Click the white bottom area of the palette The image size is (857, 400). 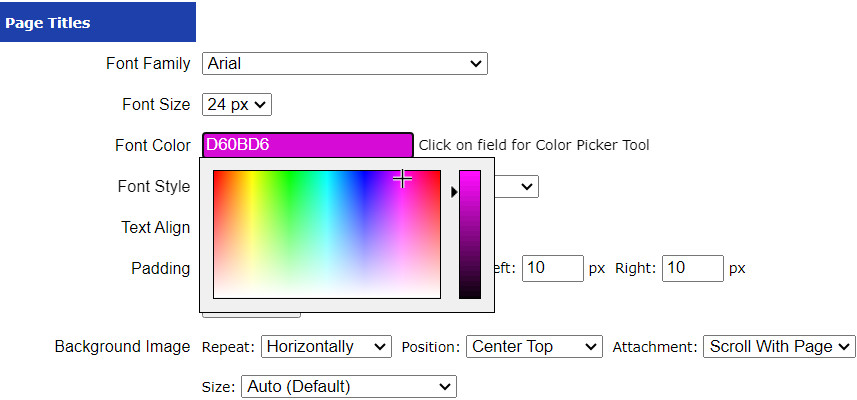[x=327, y=292]
